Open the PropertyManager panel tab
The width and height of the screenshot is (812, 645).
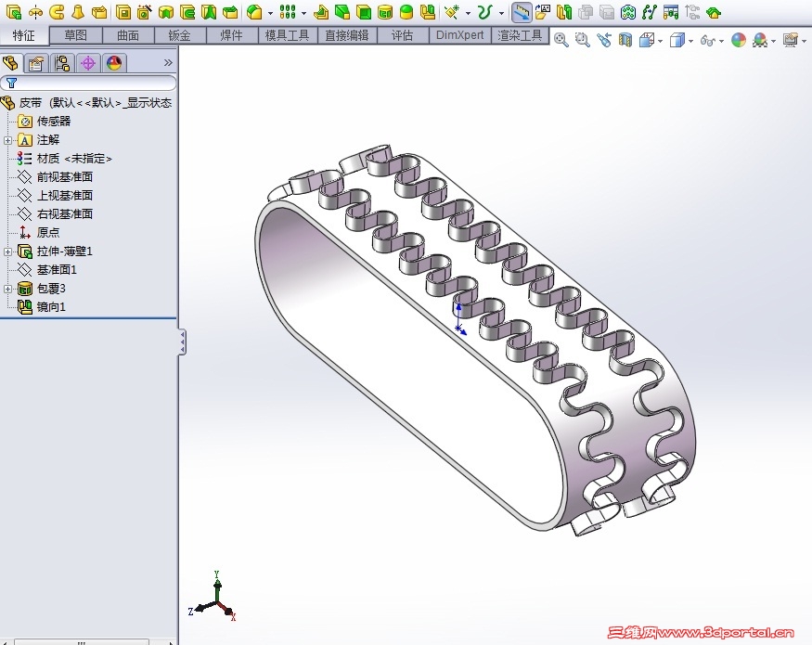[36, 63]
